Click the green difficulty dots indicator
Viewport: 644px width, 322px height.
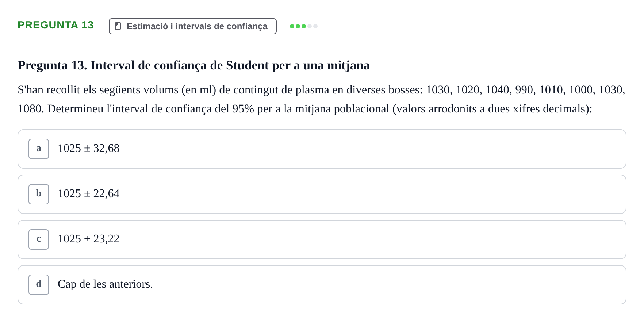click(303, 26)
